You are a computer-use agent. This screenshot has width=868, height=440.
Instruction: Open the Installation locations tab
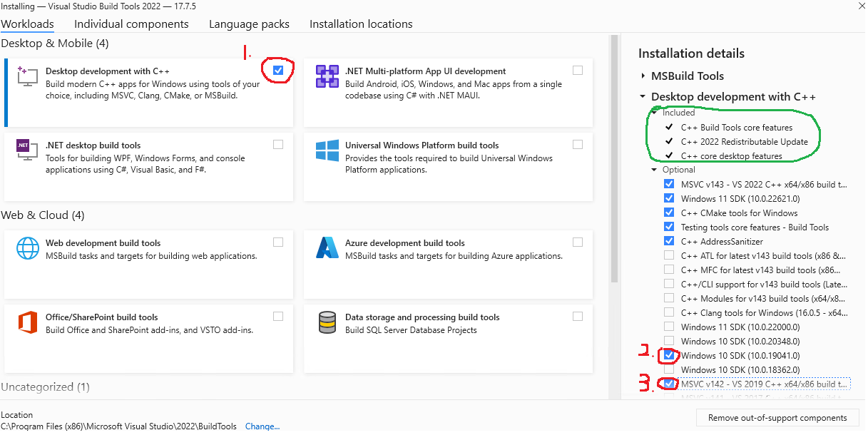tap(361, 24)
